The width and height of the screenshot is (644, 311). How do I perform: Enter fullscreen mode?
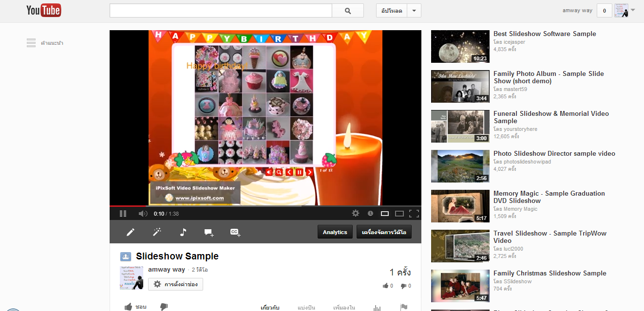click(414, 213)
